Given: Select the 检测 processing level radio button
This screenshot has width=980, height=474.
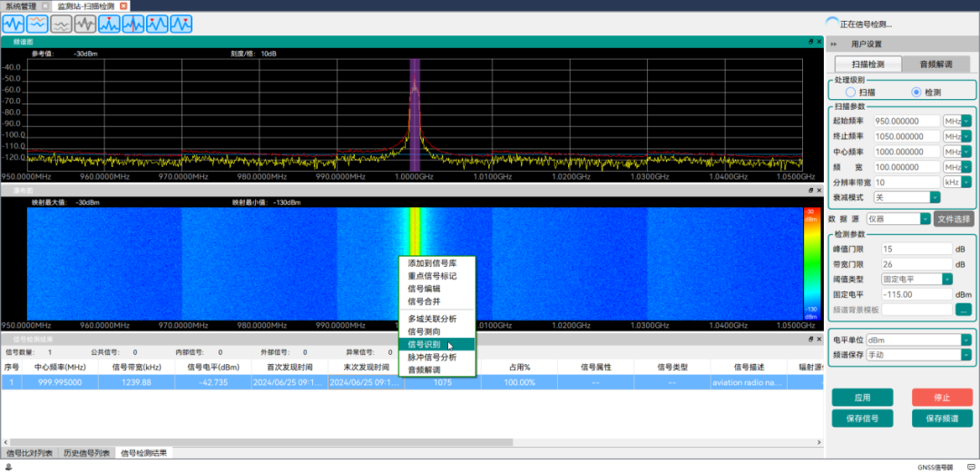Looking at the screenshot, I should pos(916,92).
